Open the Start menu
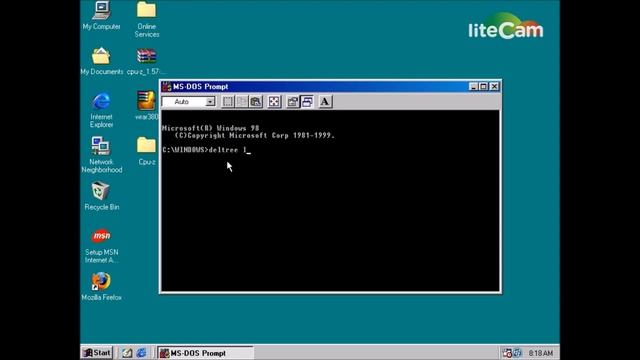 (97, 353)
